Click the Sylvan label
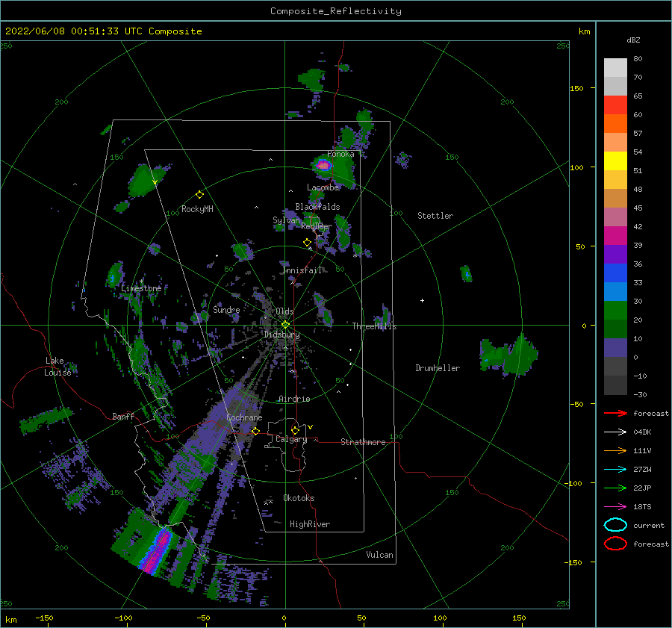This screenshot has height=628, width=672. tap(286, 220)
